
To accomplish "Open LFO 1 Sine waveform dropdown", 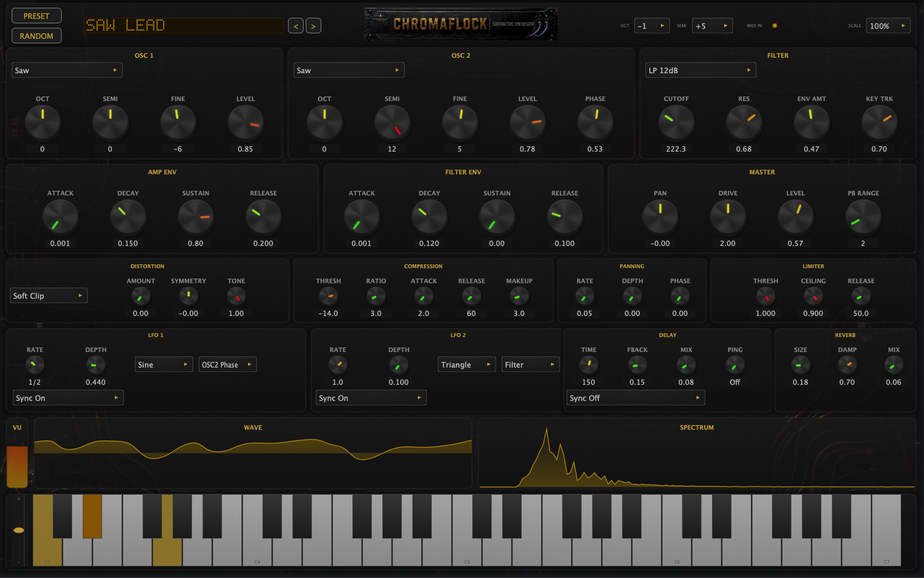I will pos(164,364).
